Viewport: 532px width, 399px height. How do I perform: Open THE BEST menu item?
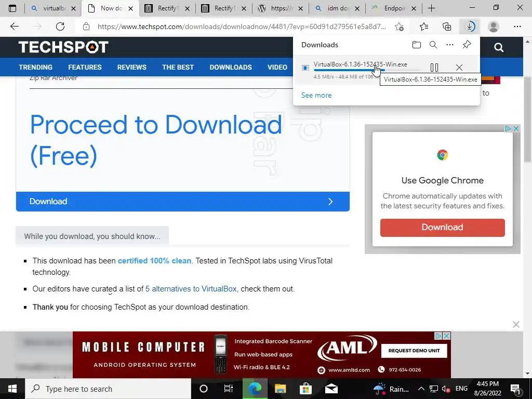[178, 67]
